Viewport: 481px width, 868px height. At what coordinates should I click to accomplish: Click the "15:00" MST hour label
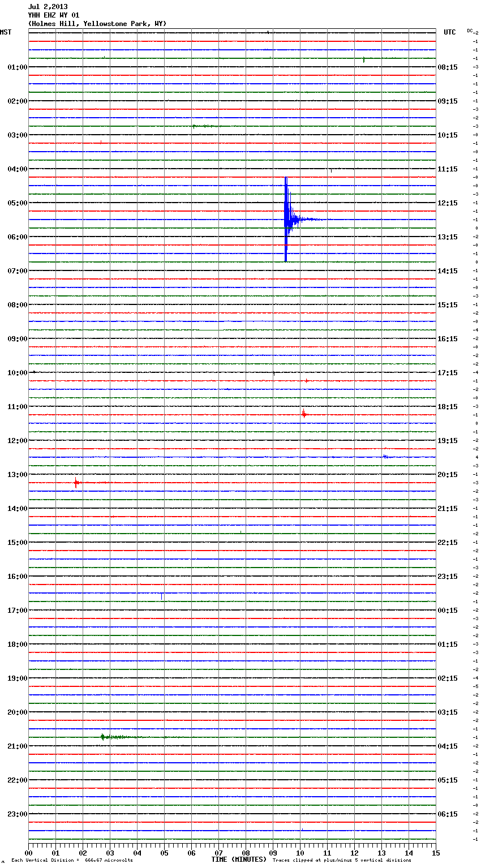(x=18, y=543)
